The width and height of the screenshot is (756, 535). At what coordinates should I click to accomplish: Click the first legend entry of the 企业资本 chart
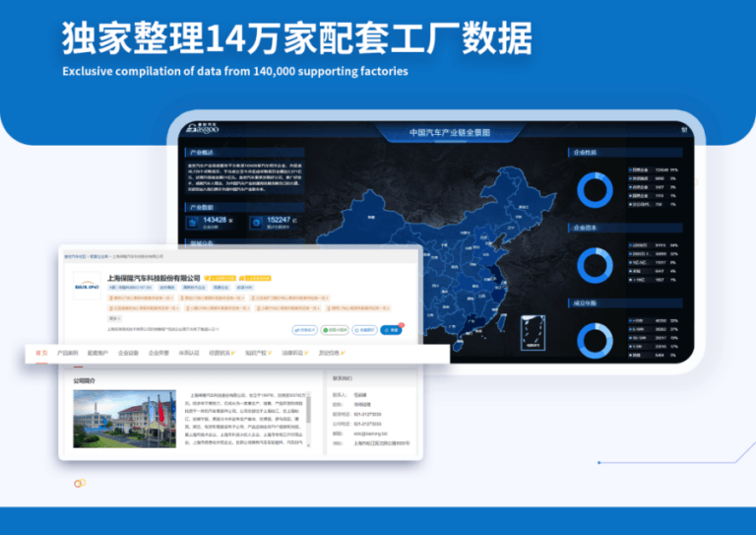654,245
